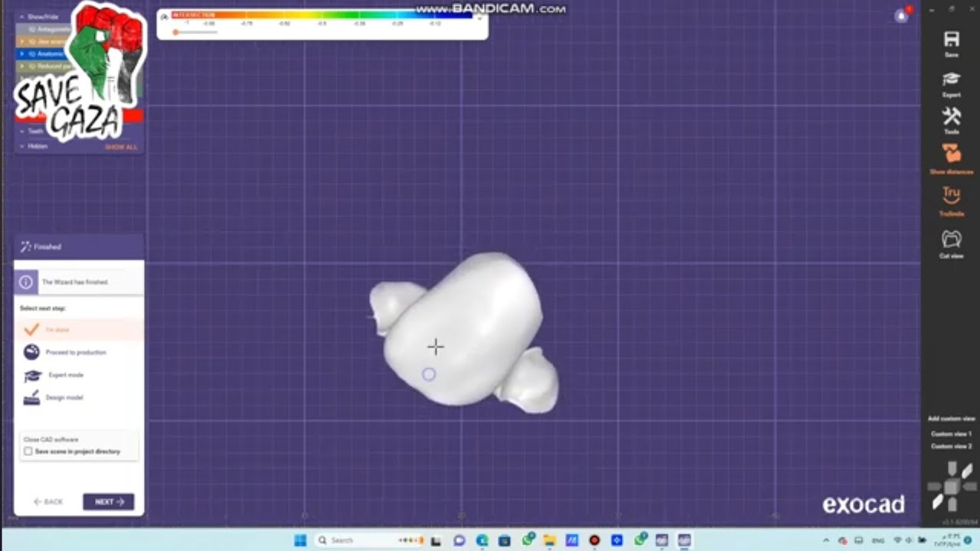980x551 pixels.
Task: Adjust the intersection scale slider handle
Action: (x=176, y=32)
